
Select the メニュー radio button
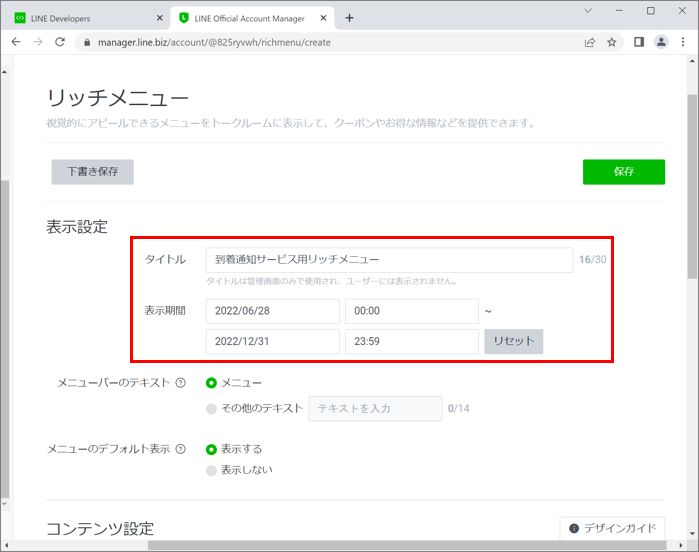(x=211, y=383)
